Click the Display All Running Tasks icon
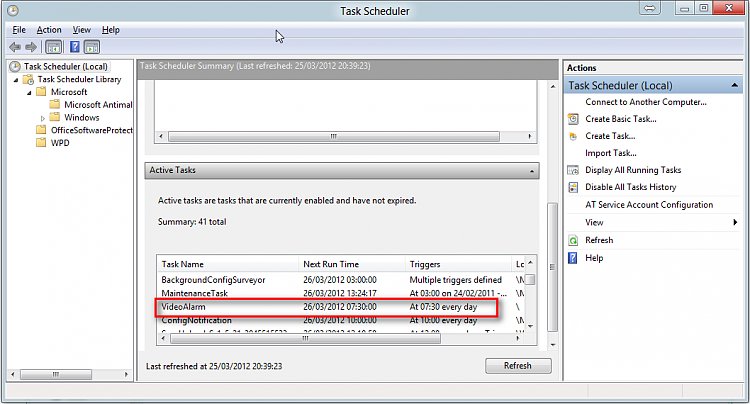750x404 pixels. click(x=573, y=170)
